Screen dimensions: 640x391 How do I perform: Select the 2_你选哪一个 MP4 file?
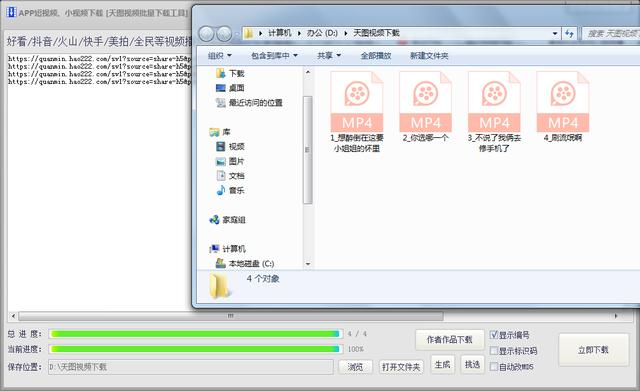[425, 107]
